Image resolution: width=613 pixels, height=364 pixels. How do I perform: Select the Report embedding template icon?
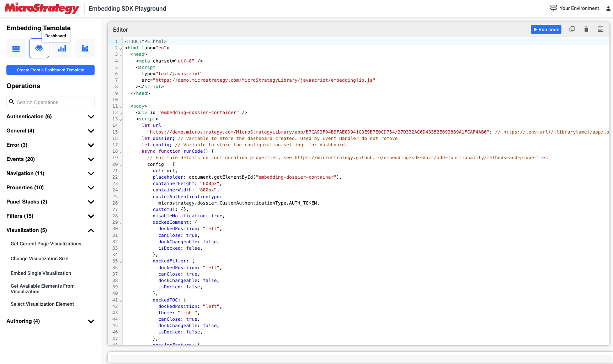tap(62, 48)
